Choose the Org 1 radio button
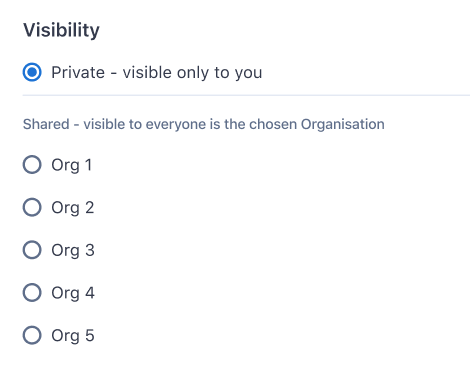This screenshot has width=470, height=372. click(32, 165)
